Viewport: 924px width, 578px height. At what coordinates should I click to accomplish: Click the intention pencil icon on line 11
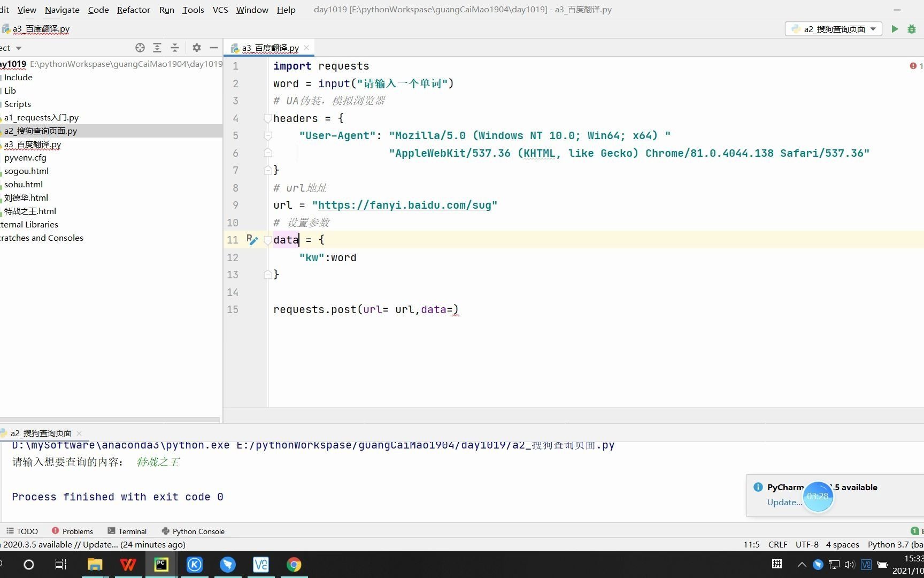coord(252,239)
